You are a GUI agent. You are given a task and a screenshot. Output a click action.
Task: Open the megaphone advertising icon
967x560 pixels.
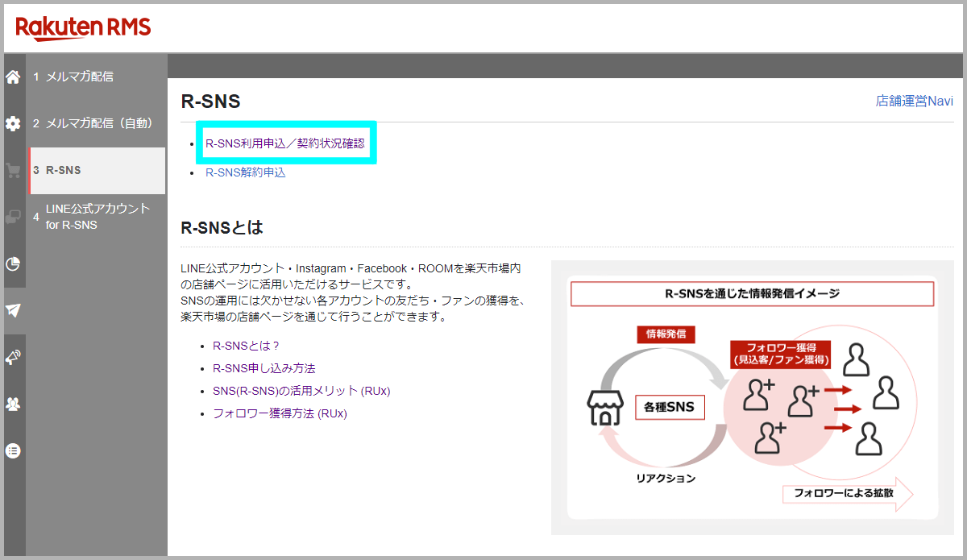pos(13,357)
